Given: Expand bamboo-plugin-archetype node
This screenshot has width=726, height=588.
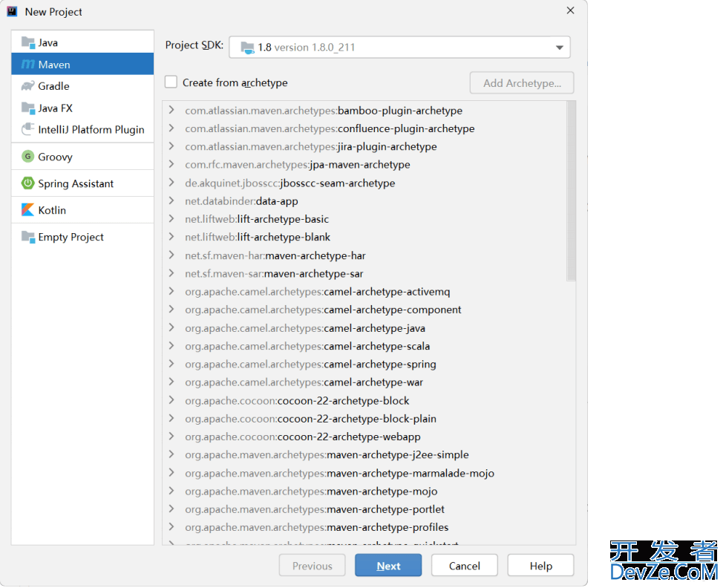Looking at the screenshot, I should (171, 110).
